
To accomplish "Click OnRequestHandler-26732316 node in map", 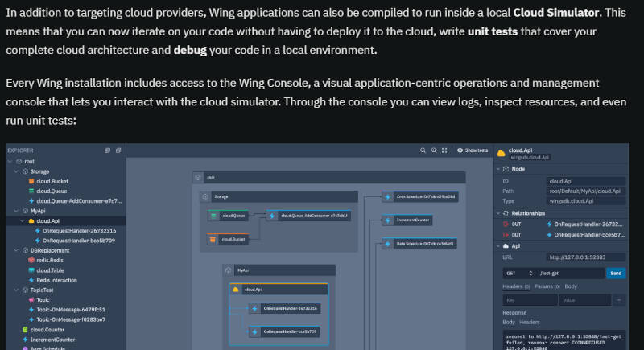I will [285, 308].
